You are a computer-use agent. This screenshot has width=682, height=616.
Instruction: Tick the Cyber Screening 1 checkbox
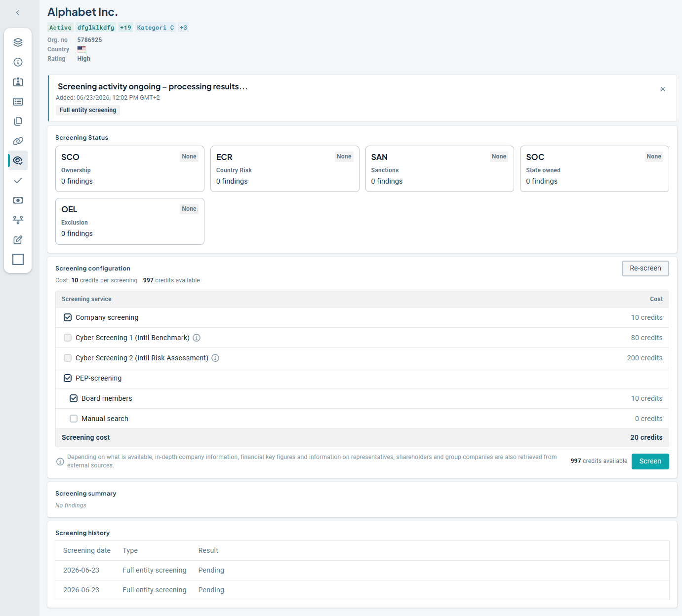68,338
